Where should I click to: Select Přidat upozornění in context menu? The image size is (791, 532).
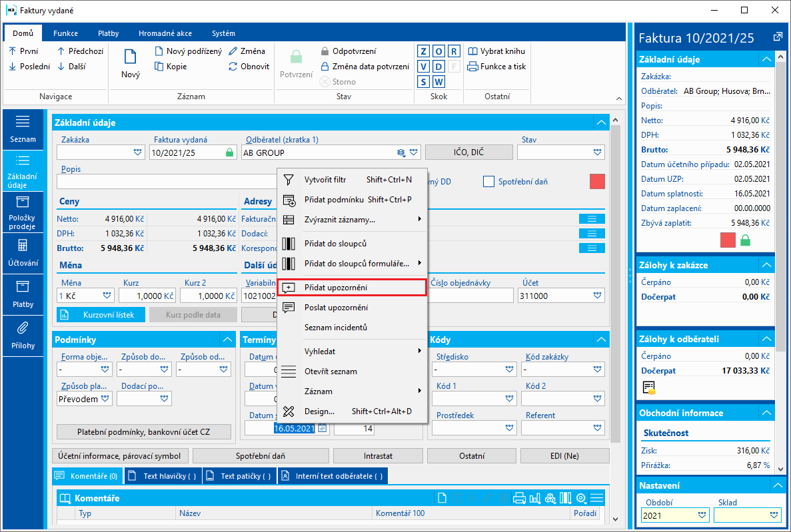coord(352,288)
